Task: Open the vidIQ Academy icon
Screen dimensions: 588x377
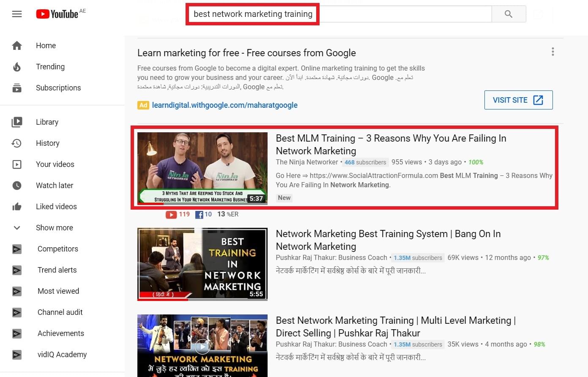Action: [17, 355]
